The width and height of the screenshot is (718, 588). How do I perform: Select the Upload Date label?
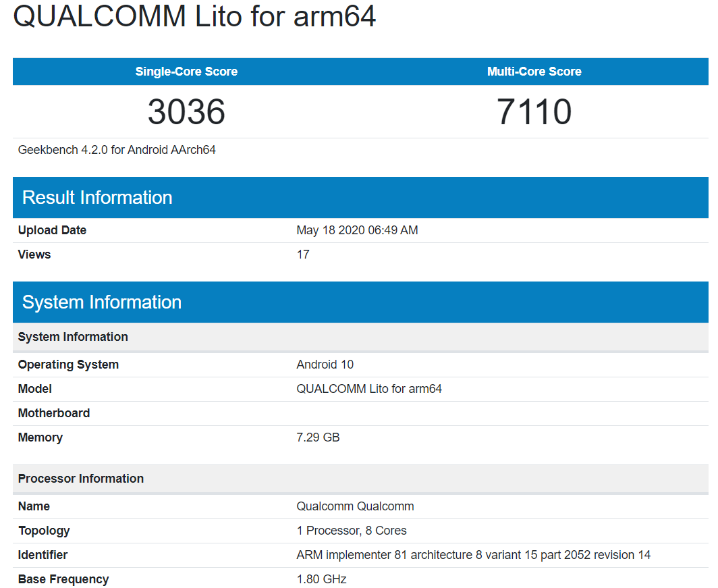pyautogui.click(x=52, y=230)
